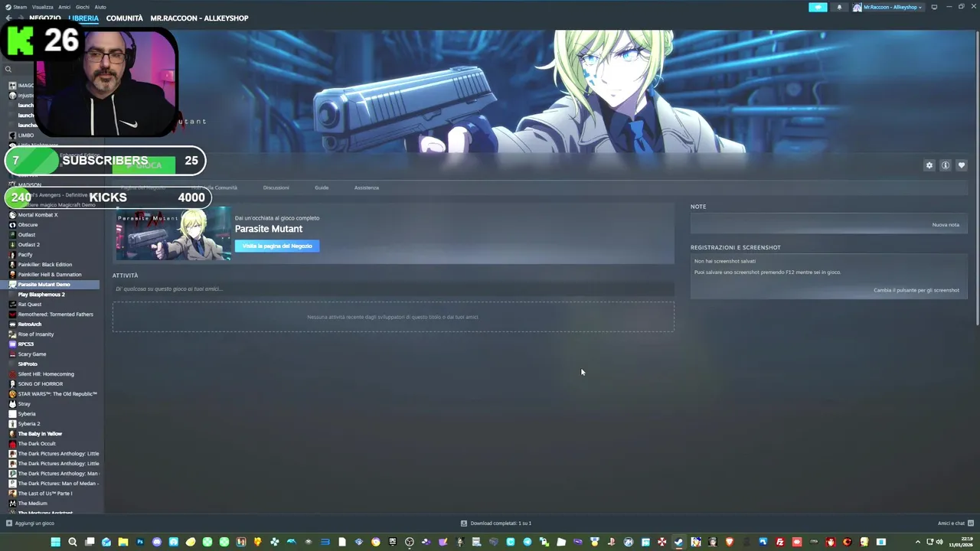Open the game settings gear icon
Image resolution: width=980 pixels, height=551 pixels.
[x=929, y=165]
